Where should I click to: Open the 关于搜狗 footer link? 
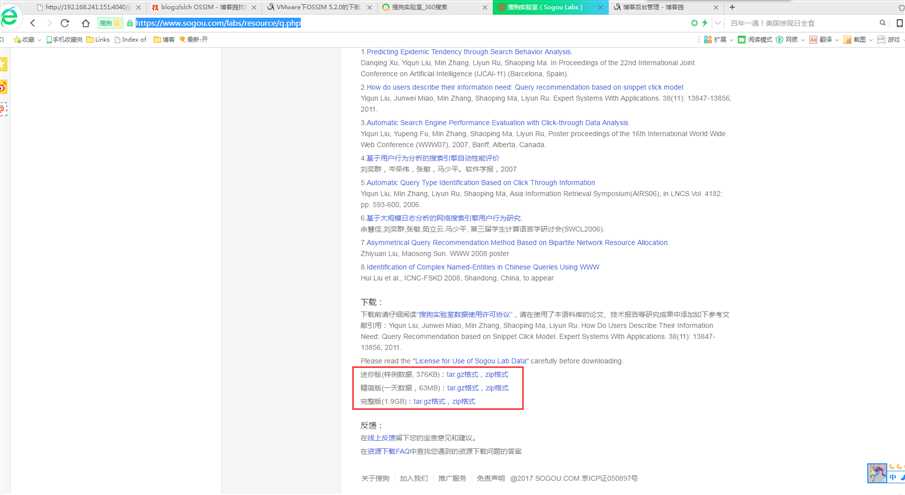pos(375,478)
